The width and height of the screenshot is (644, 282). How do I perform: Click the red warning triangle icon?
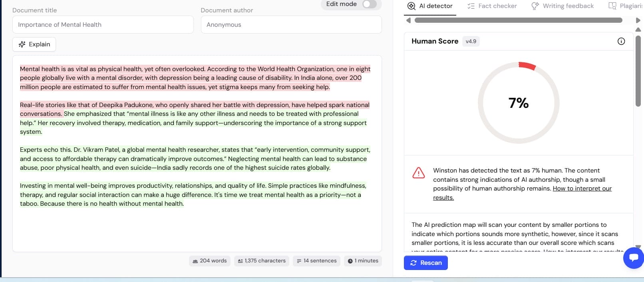coord(419,173)
